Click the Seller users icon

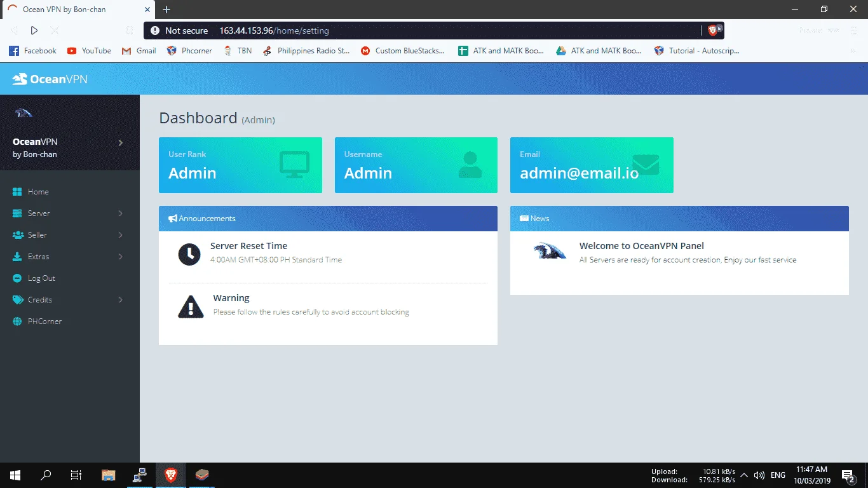click(x=17, y=235)
